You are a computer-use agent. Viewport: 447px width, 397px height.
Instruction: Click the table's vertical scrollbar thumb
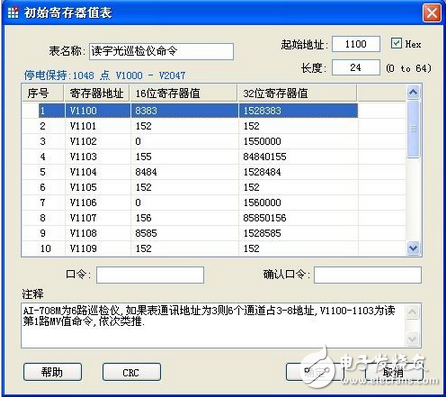coord(413,129)
